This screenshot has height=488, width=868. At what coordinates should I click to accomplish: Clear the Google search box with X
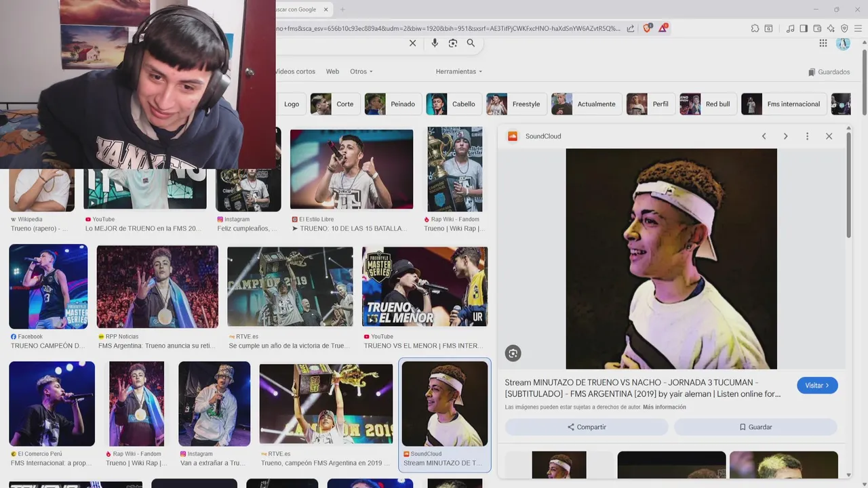(x=412, y=43)
